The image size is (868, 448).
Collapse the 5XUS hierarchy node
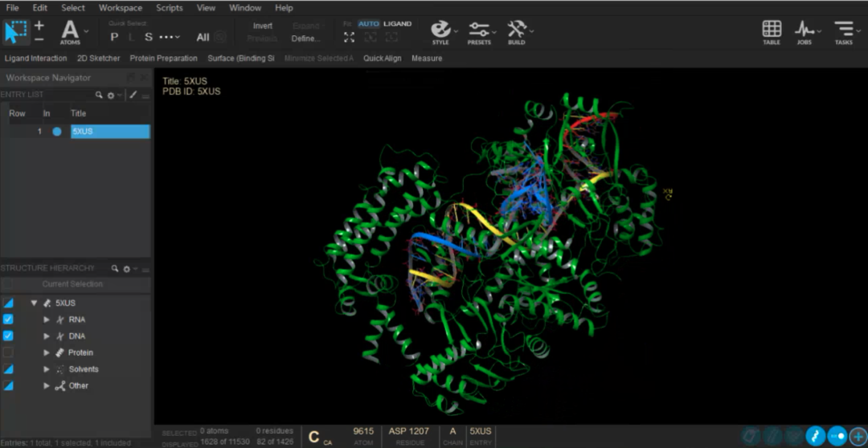35,303
